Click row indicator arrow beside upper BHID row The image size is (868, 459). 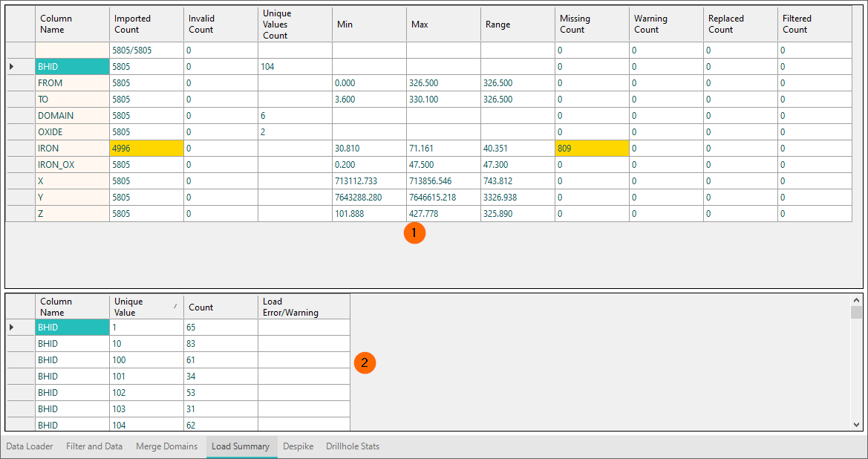[12, 67]
